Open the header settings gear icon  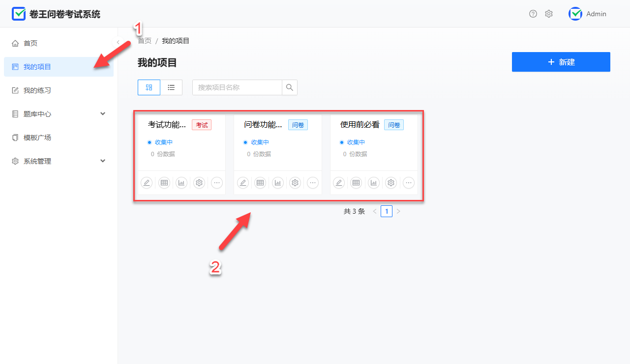click(x=549, y=14)
